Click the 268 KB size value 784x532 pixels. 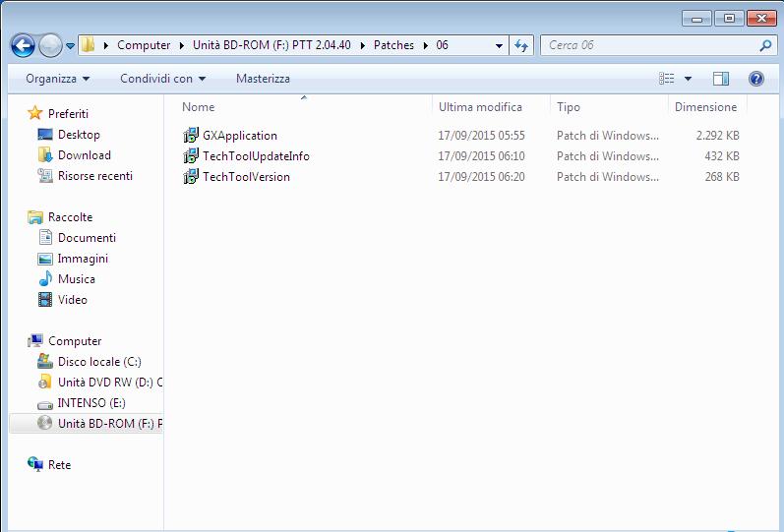(x=722, y=176)
